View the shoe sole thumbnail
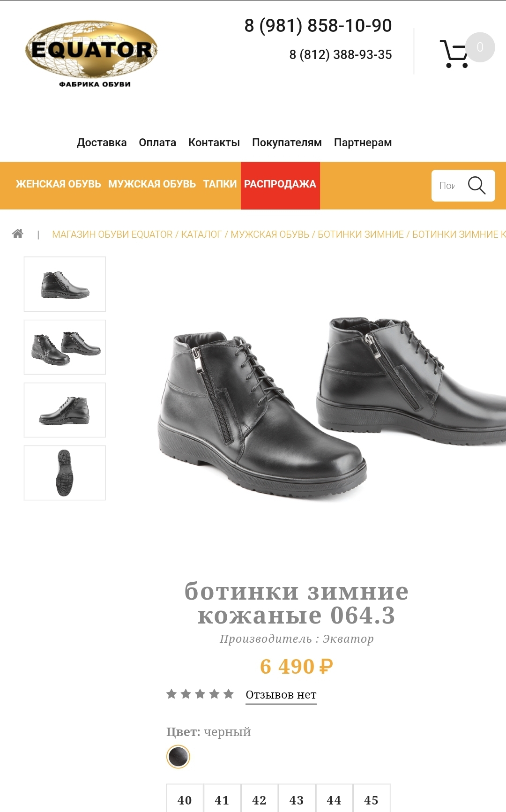 (65, 473)
